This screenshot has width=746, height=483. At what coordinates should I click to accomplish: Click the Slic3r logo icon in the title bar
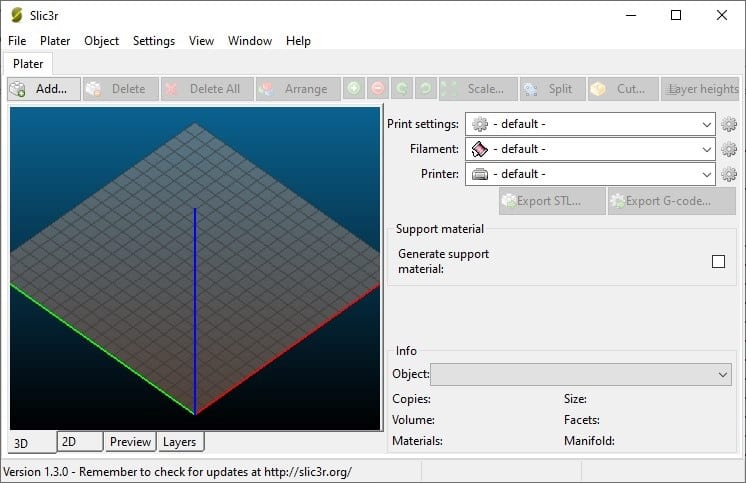[17, 15]
